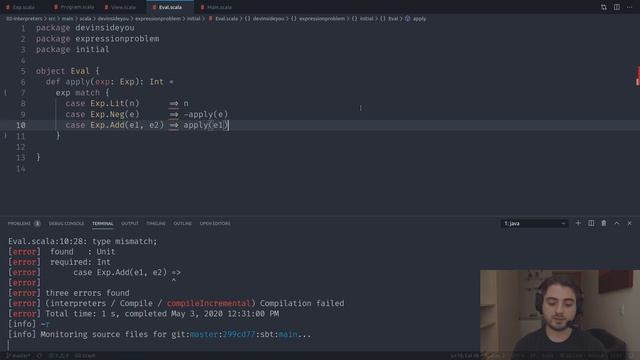Open the 'Eval.scala' breadcrumb file item

[x=223, y=18]
